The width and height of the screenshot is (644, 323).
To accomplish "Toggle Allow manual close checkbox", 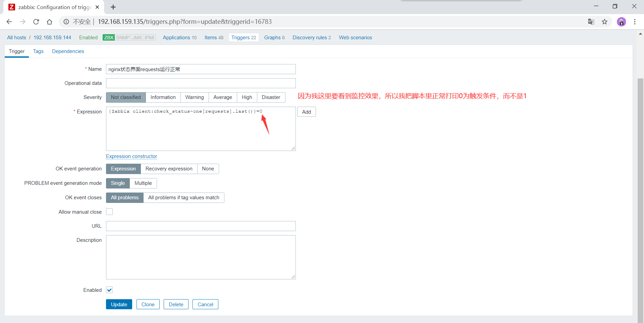I will tap(109, 212).
